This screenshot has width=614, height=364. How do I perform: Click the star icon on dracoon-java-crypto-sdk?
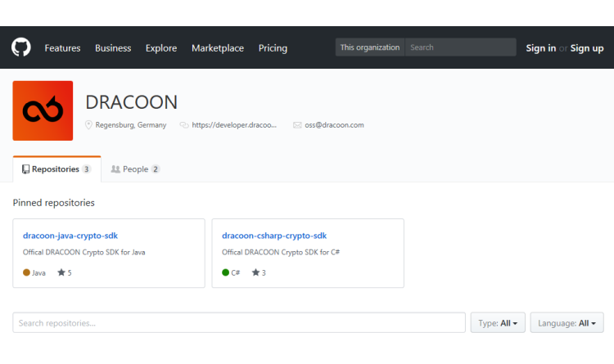coord(61,272)
